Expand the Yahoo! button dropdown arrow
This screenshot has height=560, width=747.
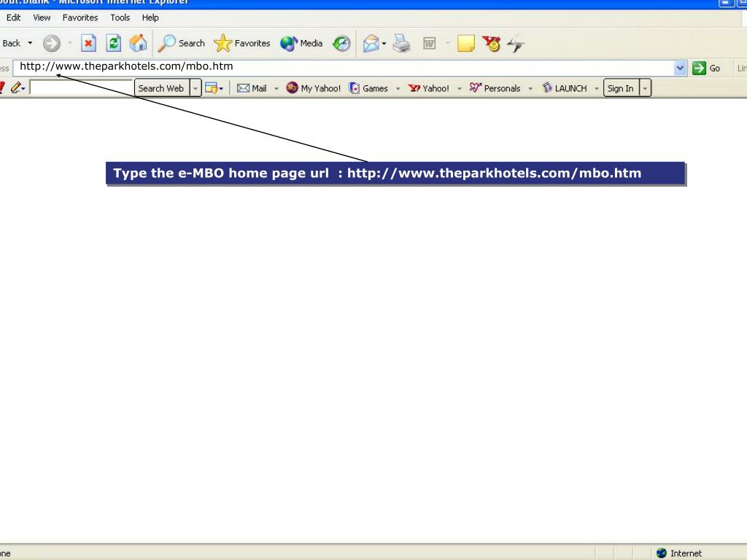coord(460,88)
